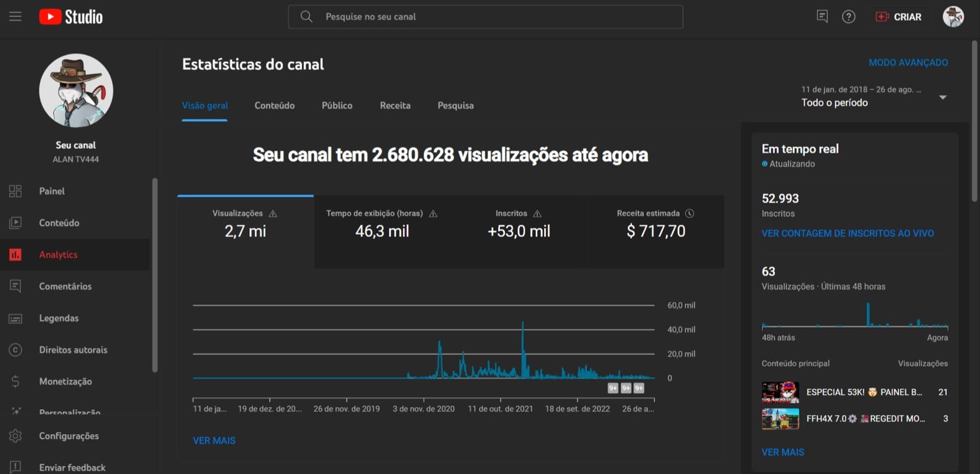Select the Visualizações metric card

[x=245, y=231]
